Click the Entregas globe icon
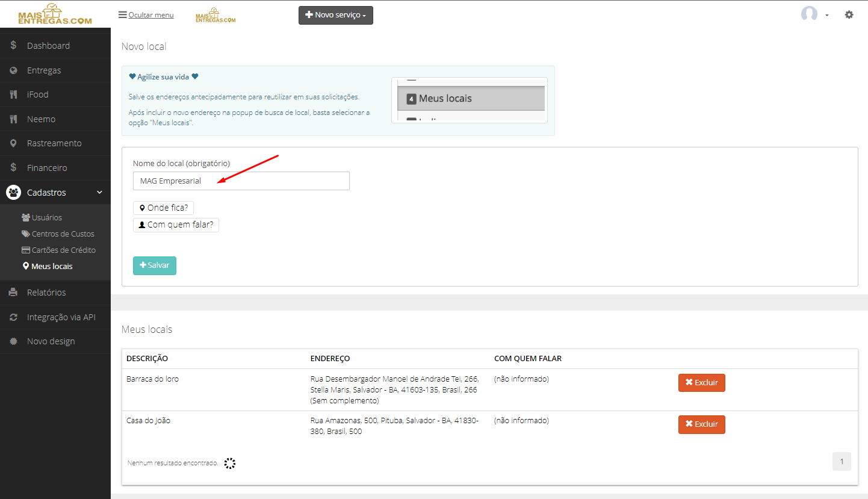Viewport: 868px width, 499px height. click(13, 70)
